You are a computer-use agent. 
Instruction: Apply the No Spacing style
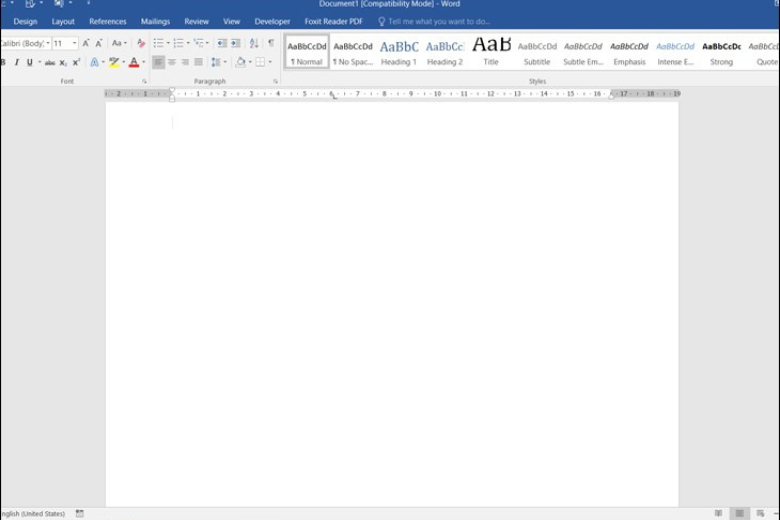coord(353,52)
